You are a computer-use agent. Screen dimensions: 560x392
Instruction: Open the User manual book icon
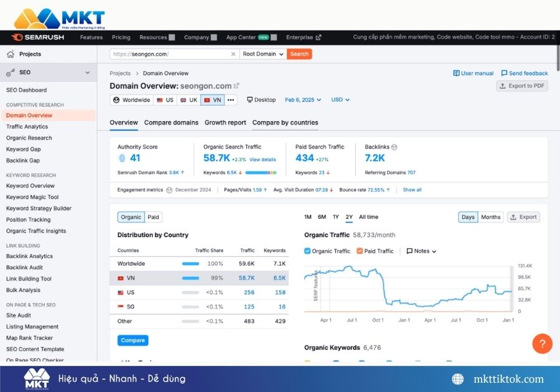[x=456, y=73]
